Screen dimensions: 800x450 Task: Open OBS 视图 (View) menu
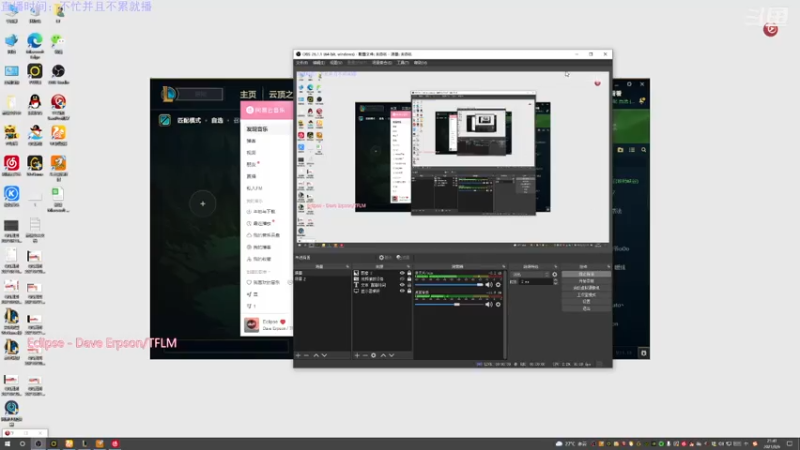(336, 63)
